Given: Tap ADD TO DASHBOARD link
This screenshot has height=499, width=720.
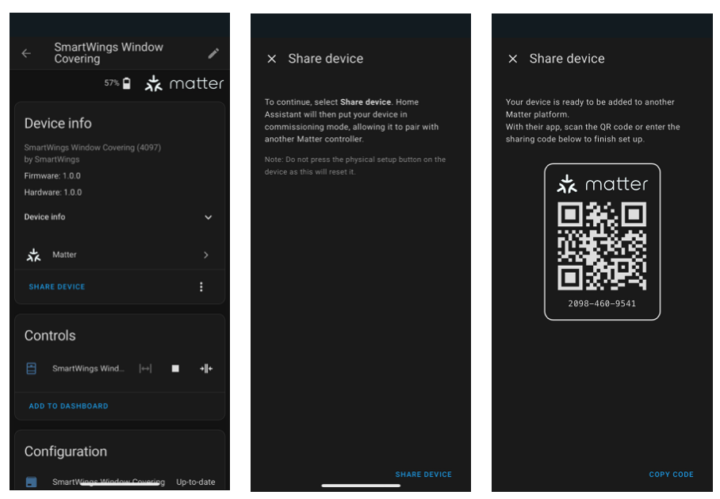Looking at the screenshot, I should tap(68, 406).
